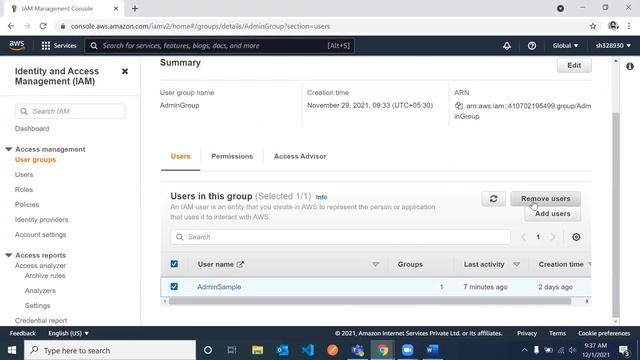Open User groups in sidebar
Image resolution: width=640 pixels, height=360 pixels.
[36, 160]
